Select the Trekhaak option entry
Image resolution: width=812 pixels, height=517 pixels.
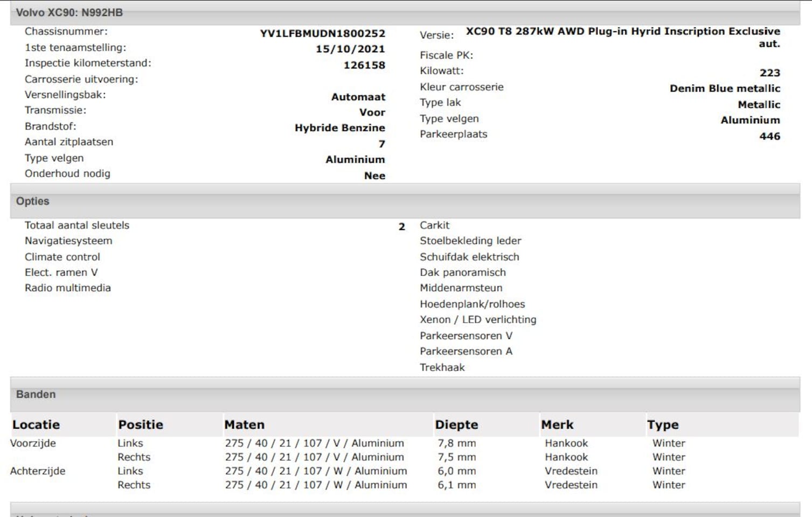[442, 368]
